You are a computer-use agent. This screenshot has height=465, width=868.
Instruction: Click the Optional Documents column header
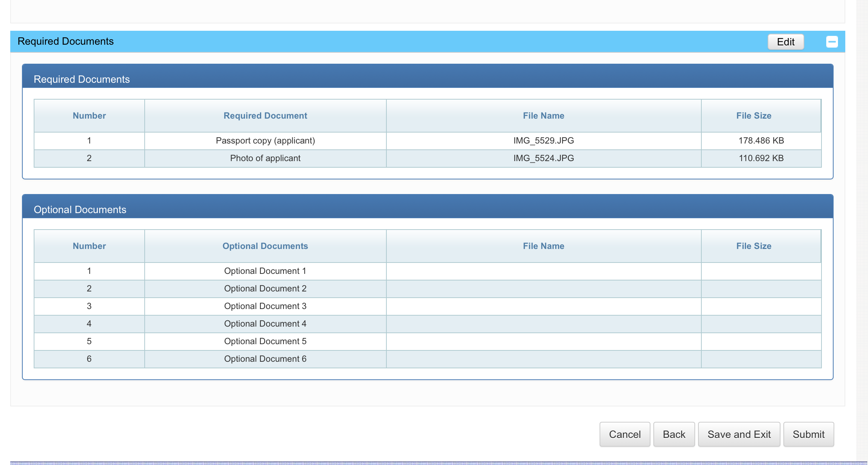[x=265, y=246]
